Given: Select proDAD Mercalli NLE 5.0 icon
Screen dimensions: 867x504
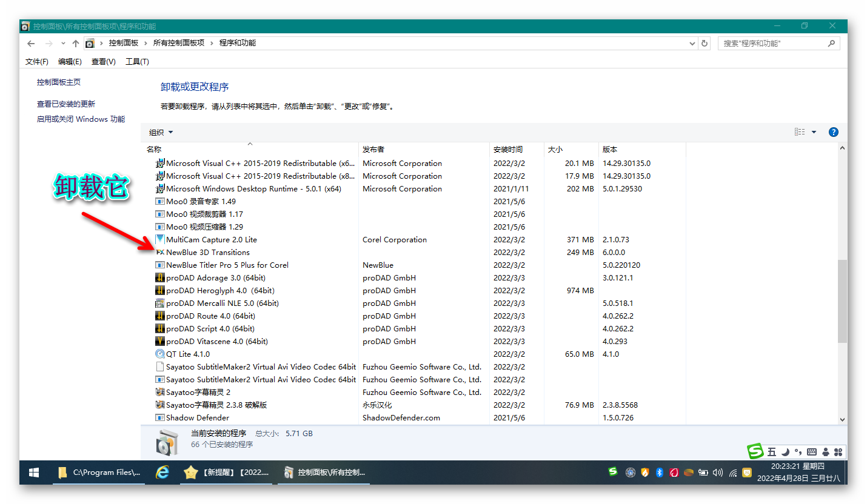Looking at the screenshot, I should point(160,303).
